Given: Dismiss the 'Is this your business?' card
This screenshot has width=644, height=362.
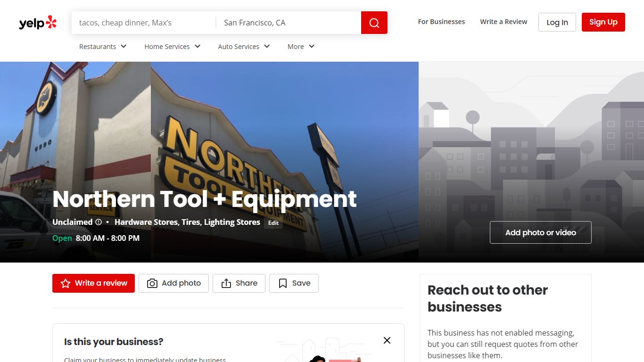Looking at the screenshot, I should pyautogui.click(x=387, y=340).
